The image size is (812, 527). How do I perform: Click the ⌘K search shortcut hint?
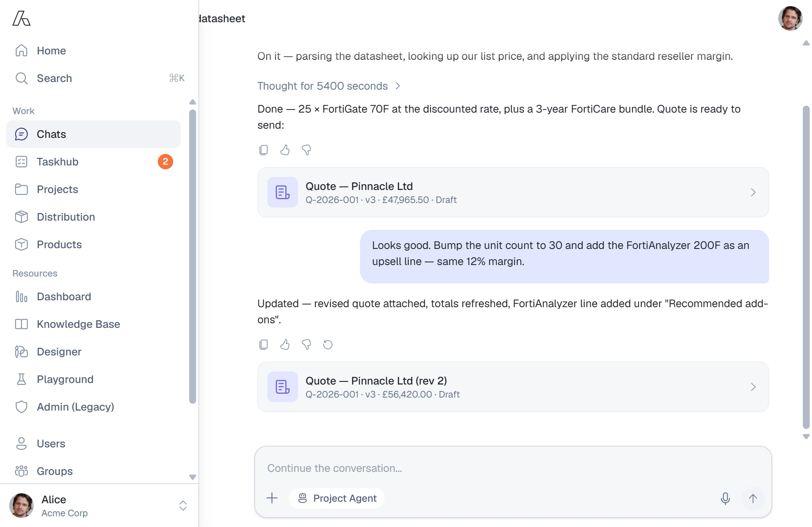click(x=177, y=78)
